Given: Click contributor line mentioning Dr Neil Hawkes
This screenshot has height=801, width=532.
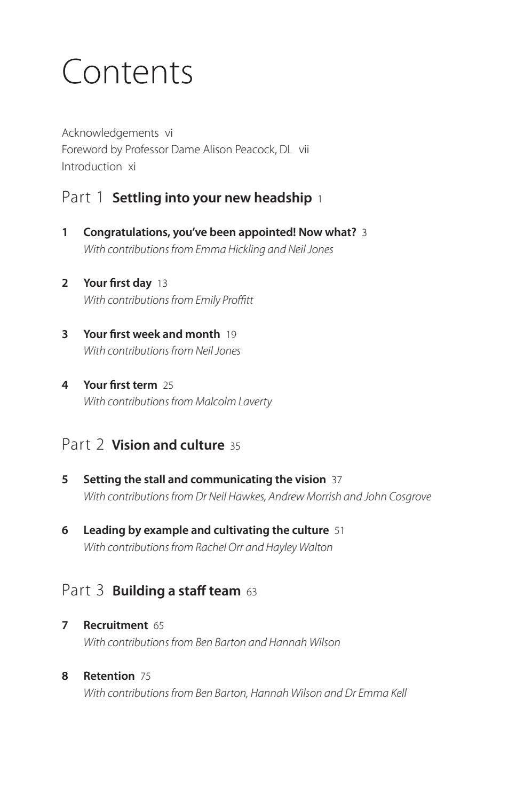Looking at the screenshot, I should (257, 497).
